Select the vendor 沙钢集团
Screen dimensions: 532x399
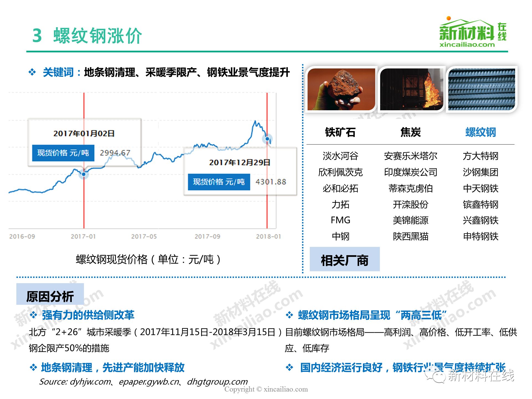coord(481,172)
